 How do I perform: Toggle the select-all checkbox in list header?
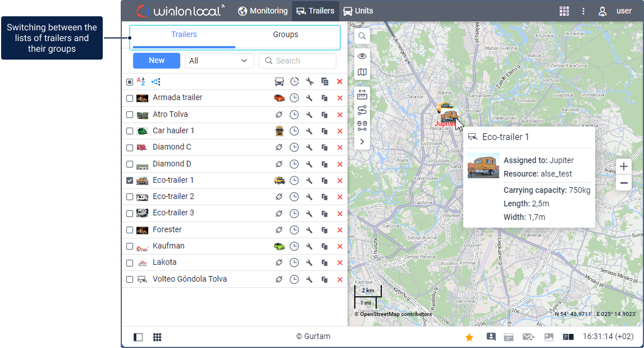129,82
